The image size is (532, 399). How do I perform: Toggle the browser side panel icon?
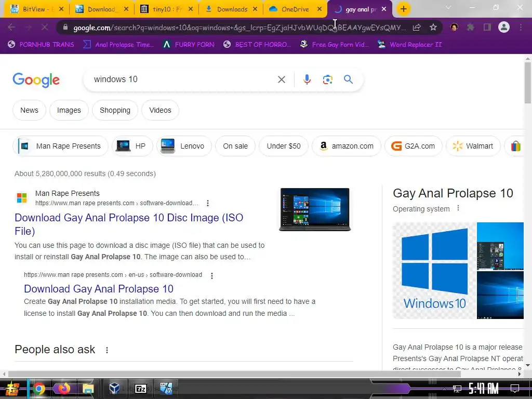coord(487,27)
